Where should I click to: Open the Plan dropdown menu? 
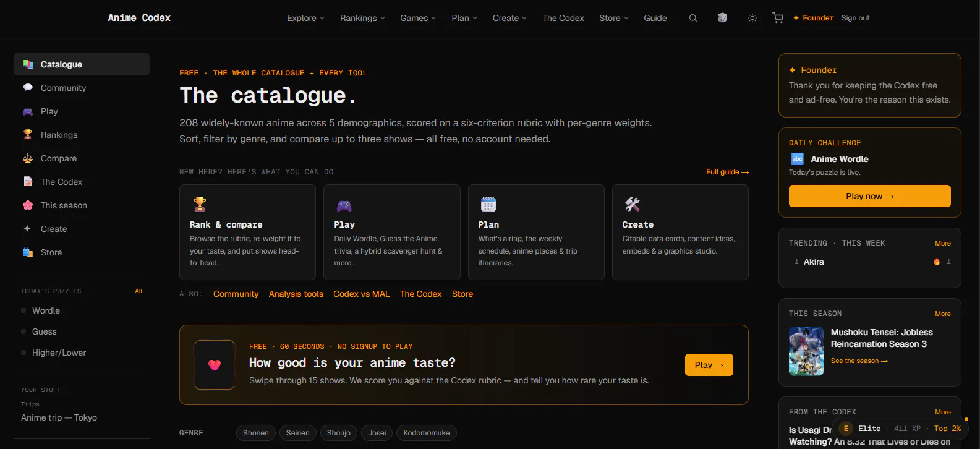pos(464,18)
